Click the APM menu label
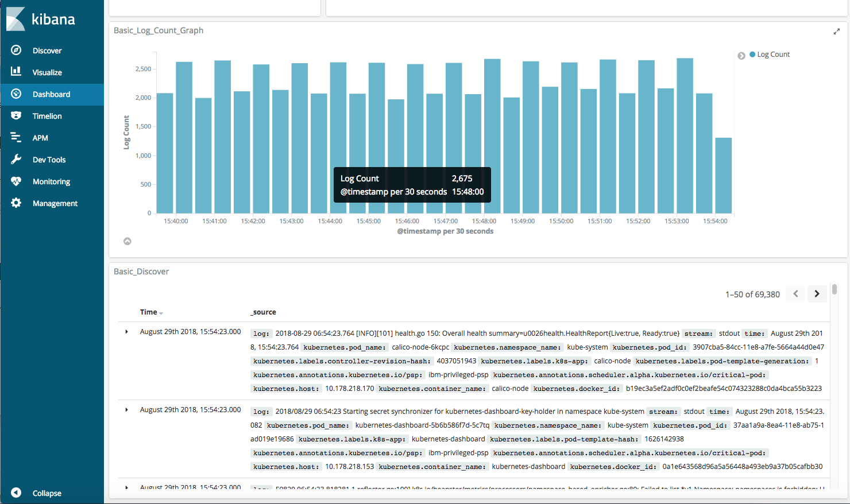The width and height of the screenshot is (850, 504). [40, 138]
